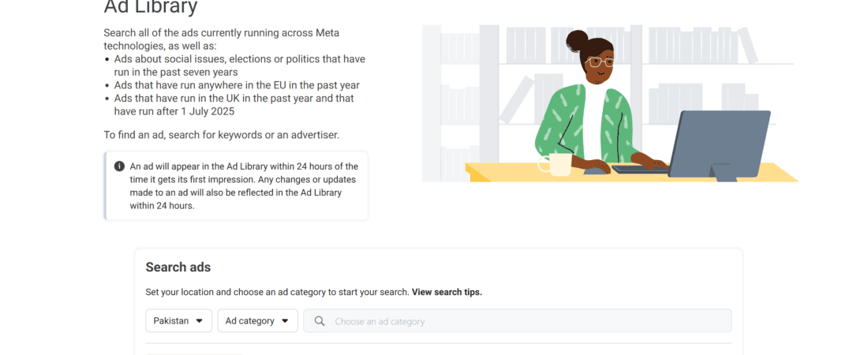Click the magnifying glass search icon
The width and height of the screenshot is (868, 355).
click(x=320, y=321)
